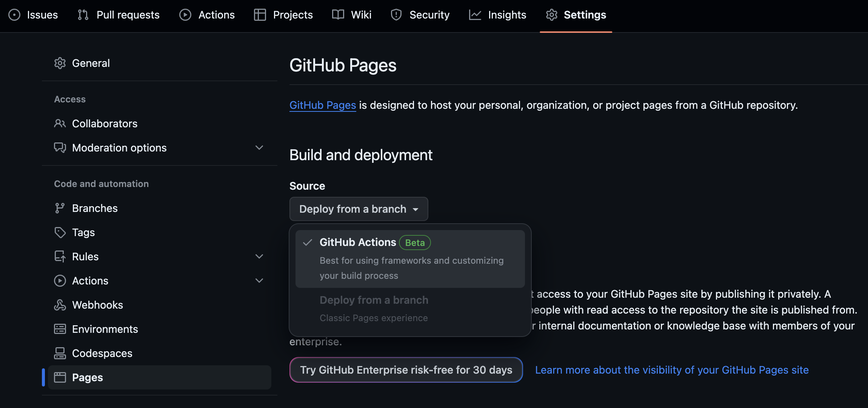Click the General gear icon in sidebar
The image size is (868, 408).
[60, 63]
